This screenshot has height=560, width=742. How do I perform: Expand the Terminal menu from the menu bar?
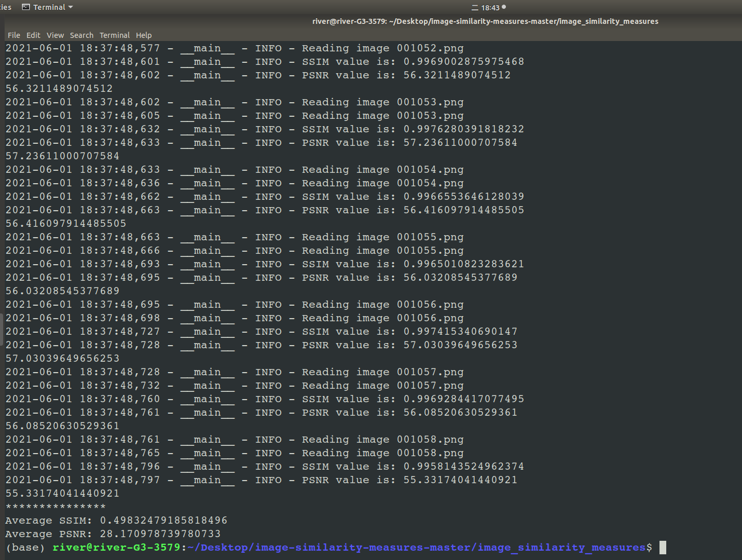tap(115, 35)
